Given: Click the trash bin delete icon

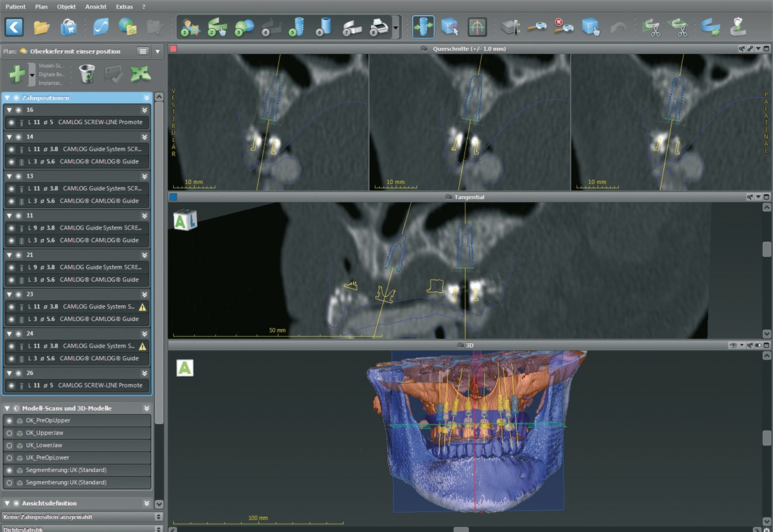Looking at the screenshot, I should 86,74.
